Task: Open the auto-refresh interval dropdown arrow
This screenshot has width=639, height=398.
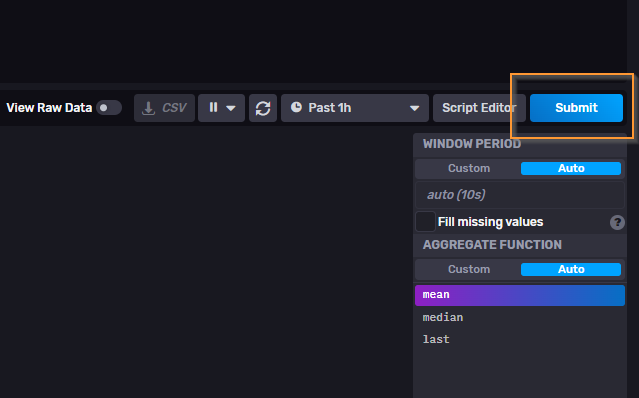Action: tap(231, 108)
